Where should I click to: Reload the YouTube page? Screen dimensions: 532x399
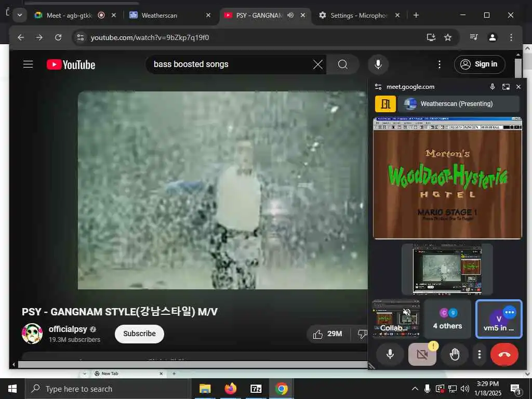[x=58, y=37]
